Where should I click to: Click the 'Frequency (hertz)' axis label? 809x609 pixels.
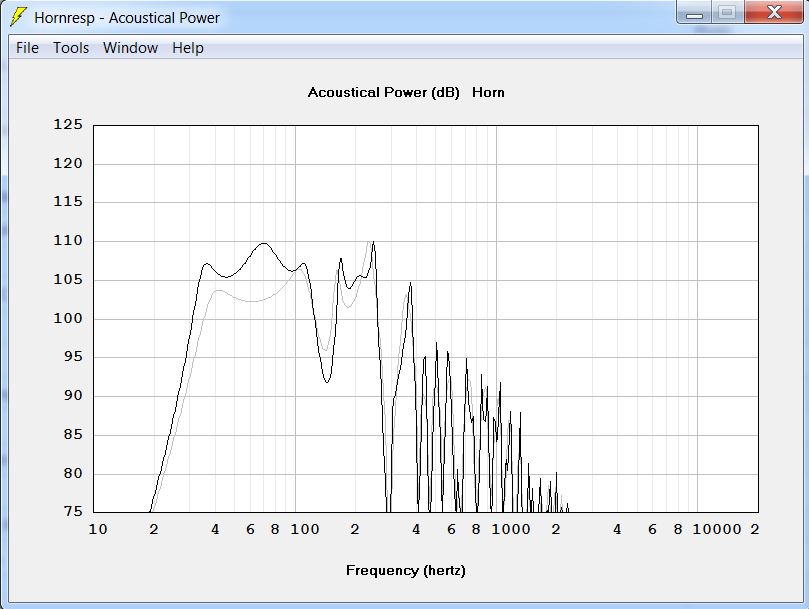point(406,570)
